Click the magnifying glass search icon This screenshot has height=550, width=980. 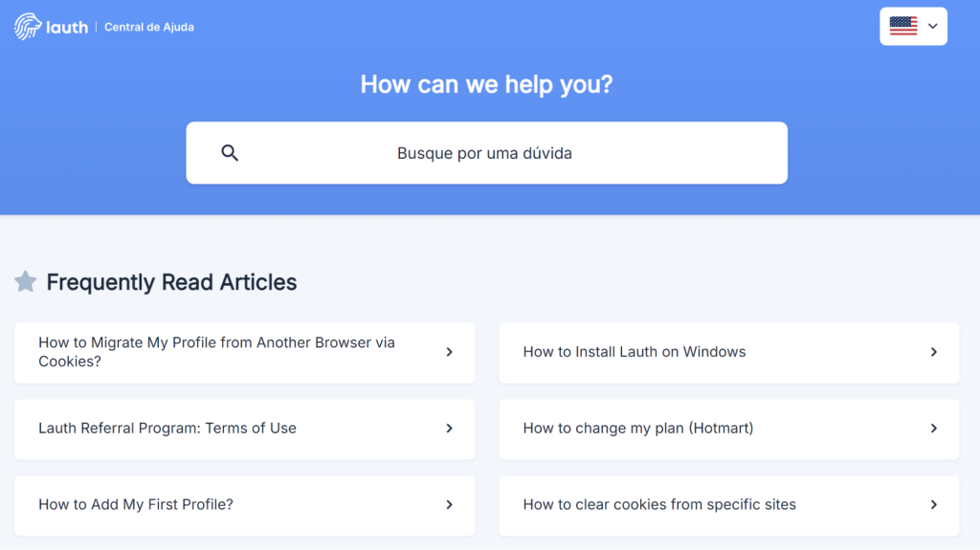[x=230, y=153]
